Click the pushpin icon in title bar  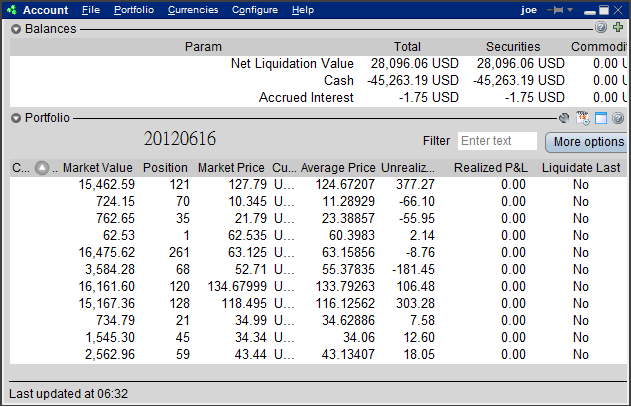555,10
